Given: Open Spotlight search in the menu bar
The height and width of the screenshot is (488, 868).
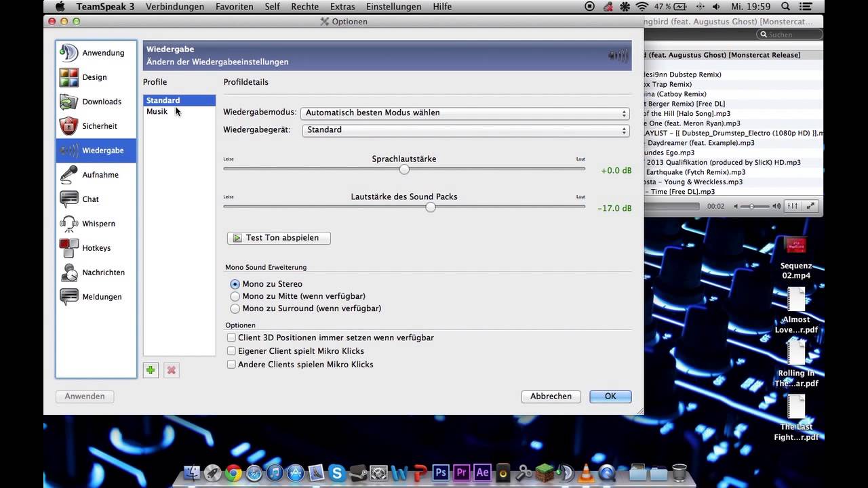Looking at the screenshot, I should point(785,7).
